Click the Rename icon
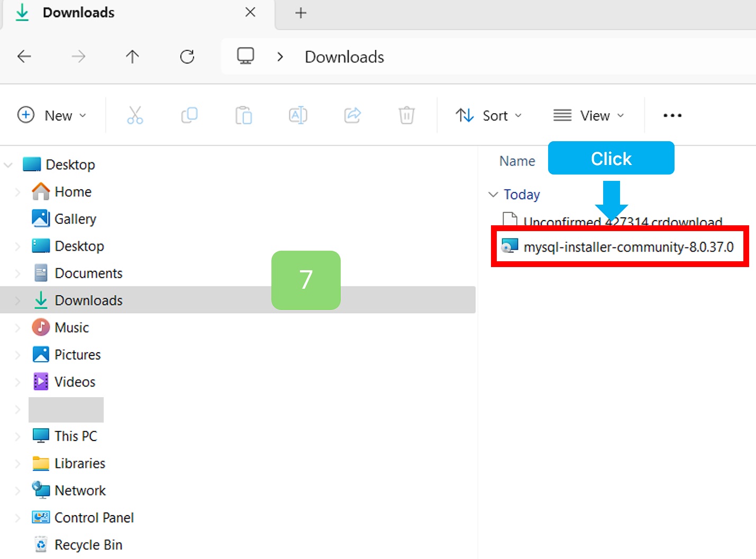756x559 pixels. point(298,115)
